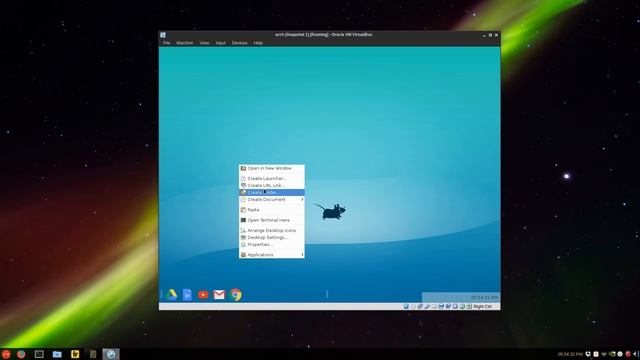Open the red host menu launcher icon
Screen dimensions: 640x360
[6, 354]
